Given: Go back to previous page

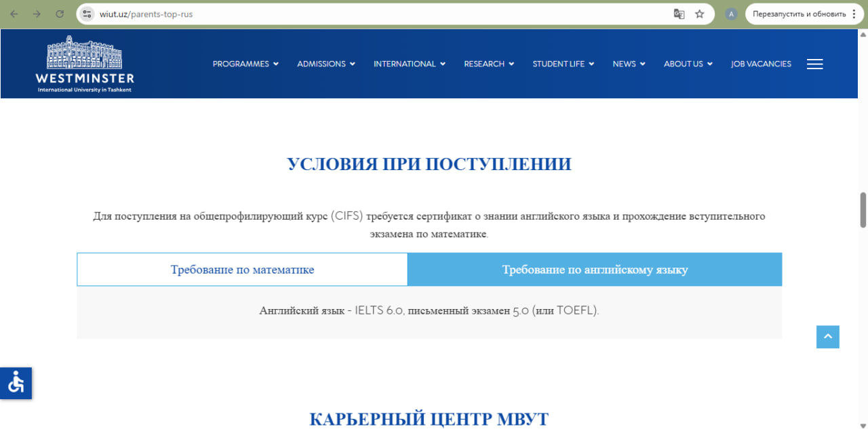Looking at the screenshot, I should pos(14,14).
